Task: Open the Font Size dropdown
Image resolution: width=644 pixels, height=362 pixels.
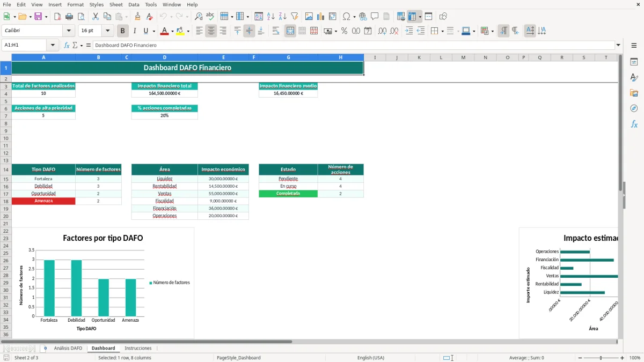Action: click(x=107, y=31)
